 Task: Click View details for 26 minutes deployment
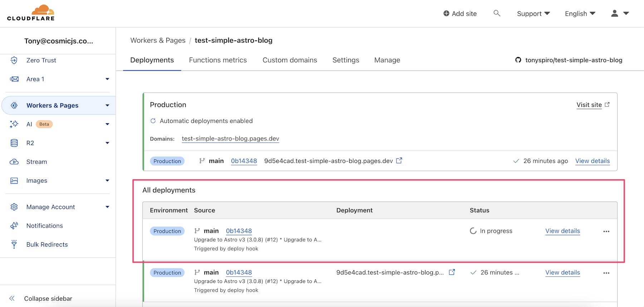point(562,272)
